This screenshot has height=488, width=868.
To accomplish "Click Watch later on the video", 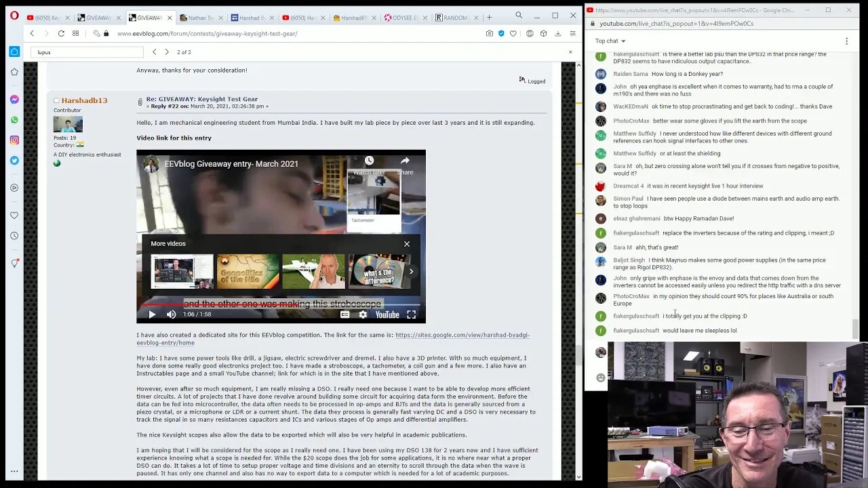I will [x=369, y=165].
